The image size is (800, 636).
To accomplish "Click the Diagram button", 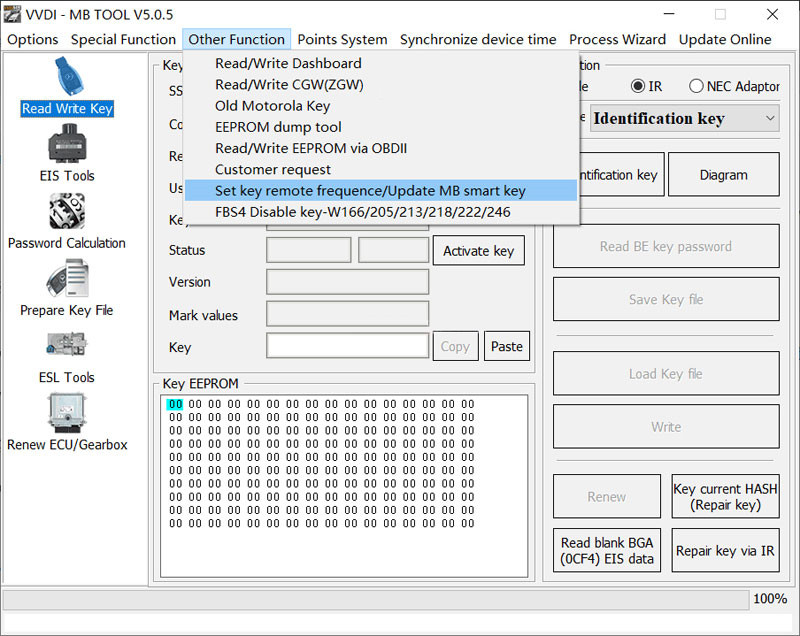I will coord(723,174).
